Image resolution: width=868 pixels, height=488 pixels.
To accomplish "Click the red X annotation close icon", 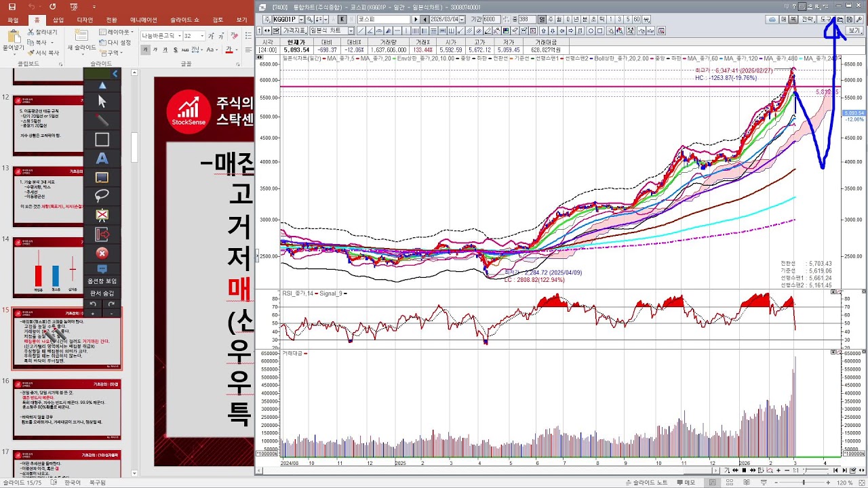I will [102, 253].
